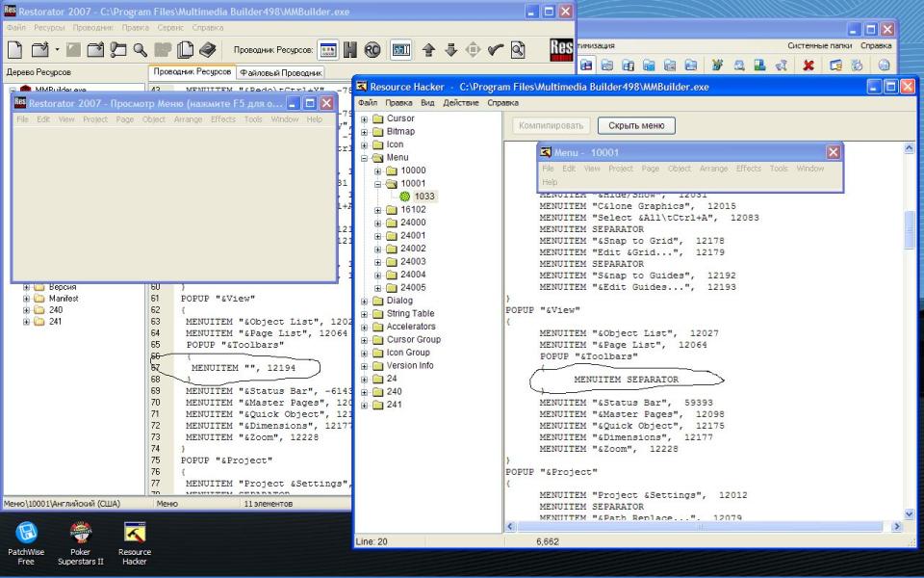Click View in the Menu - 10001 preview
Image resolution: width=924 pixels, height=578 pixels.
click(x=592, y=169)
